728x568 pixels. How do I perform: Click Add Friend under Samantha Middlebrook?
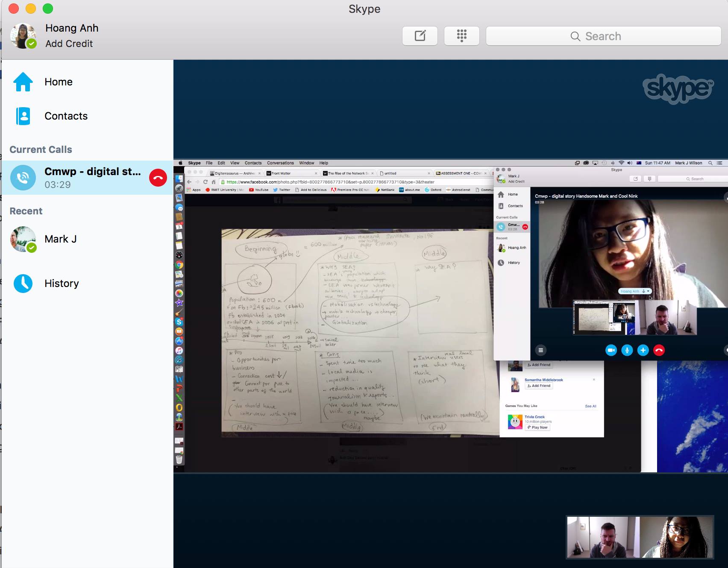(x=539, y=386)
